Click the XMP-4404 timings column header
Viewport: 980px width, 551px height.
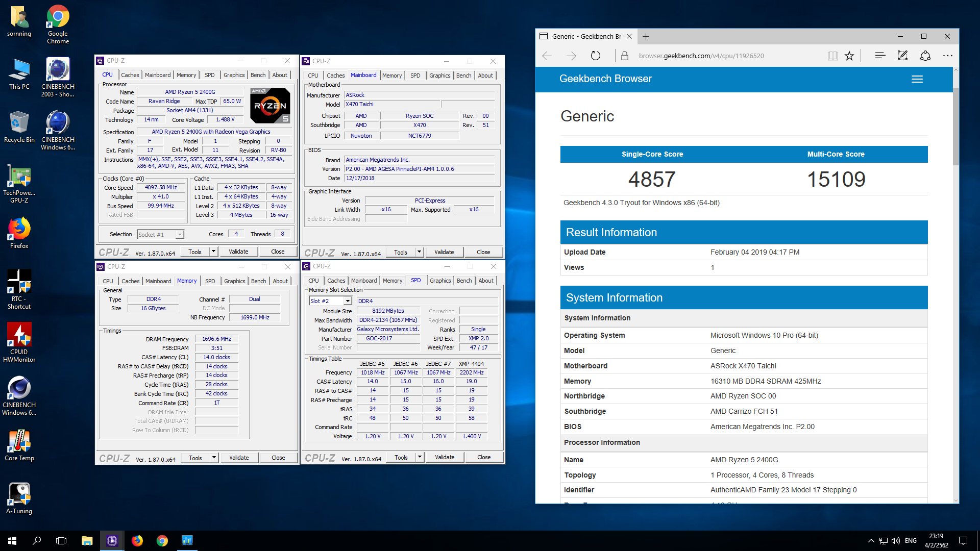coord(471,364)
